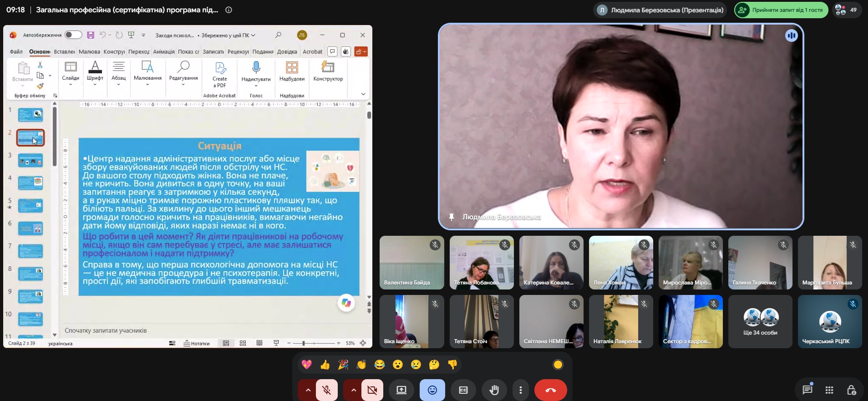Open meeting details info icon
868x401 pixels.
point(229,10)
